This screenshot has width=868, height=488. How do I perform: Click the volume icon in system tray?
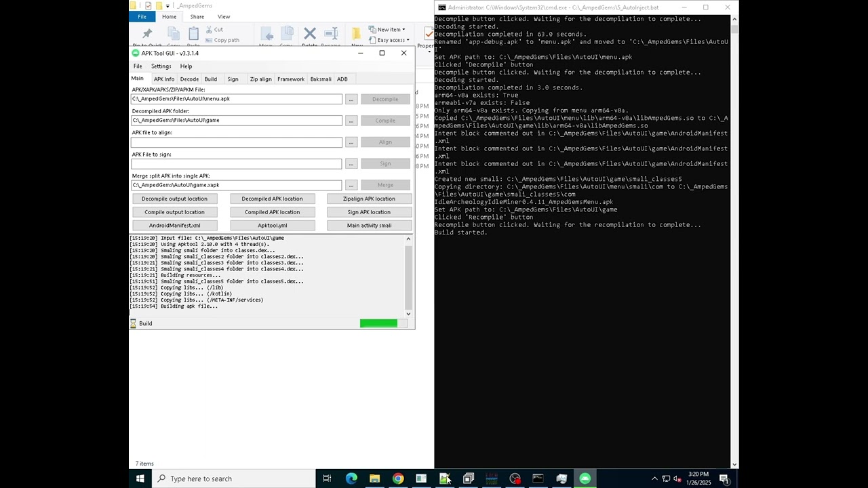(677, 479)
